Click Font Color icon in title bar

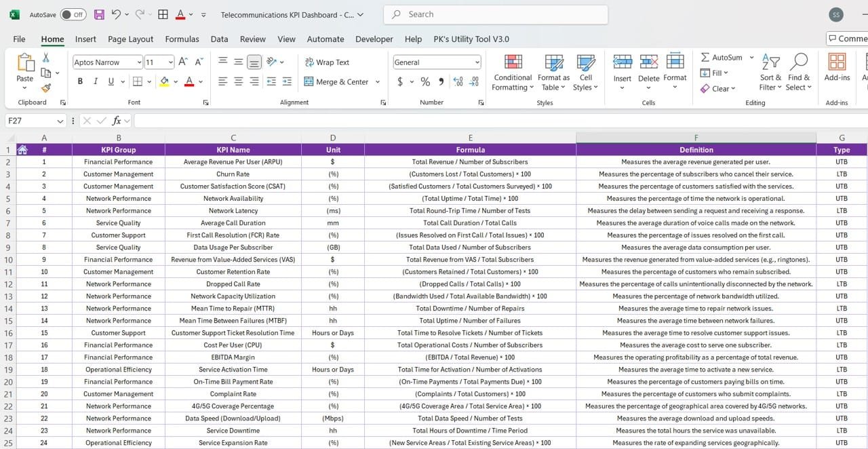(180, 14)
